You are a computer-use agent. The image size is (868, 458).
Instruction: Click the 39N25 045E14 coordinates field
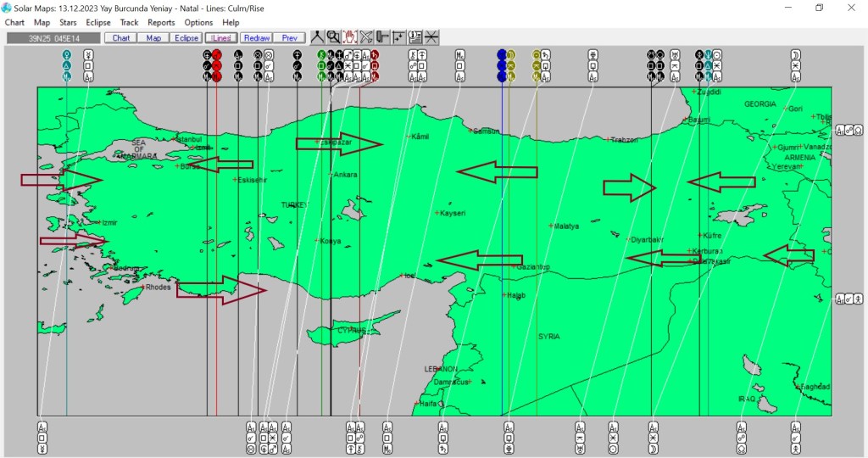pyautogui.click(x=53, y=38)
